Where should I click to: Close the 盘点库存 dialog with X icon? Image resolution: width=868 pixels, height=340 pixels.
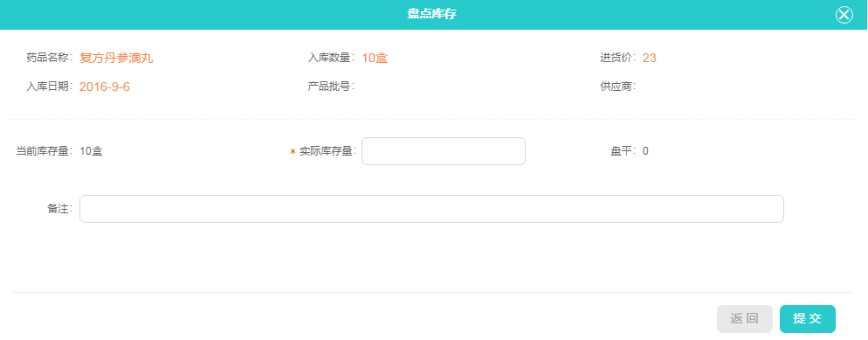(844, 15)
